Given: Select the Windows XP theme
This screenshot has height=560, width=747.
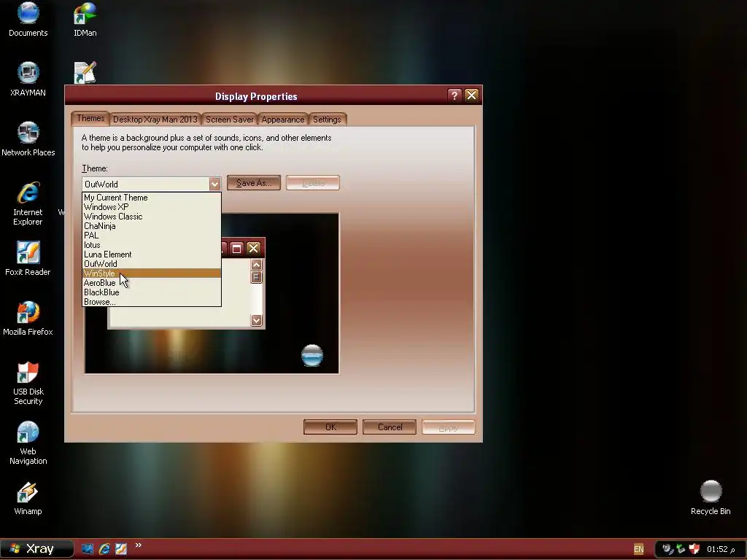Looking at the screenshot, I should click(152, 206).
